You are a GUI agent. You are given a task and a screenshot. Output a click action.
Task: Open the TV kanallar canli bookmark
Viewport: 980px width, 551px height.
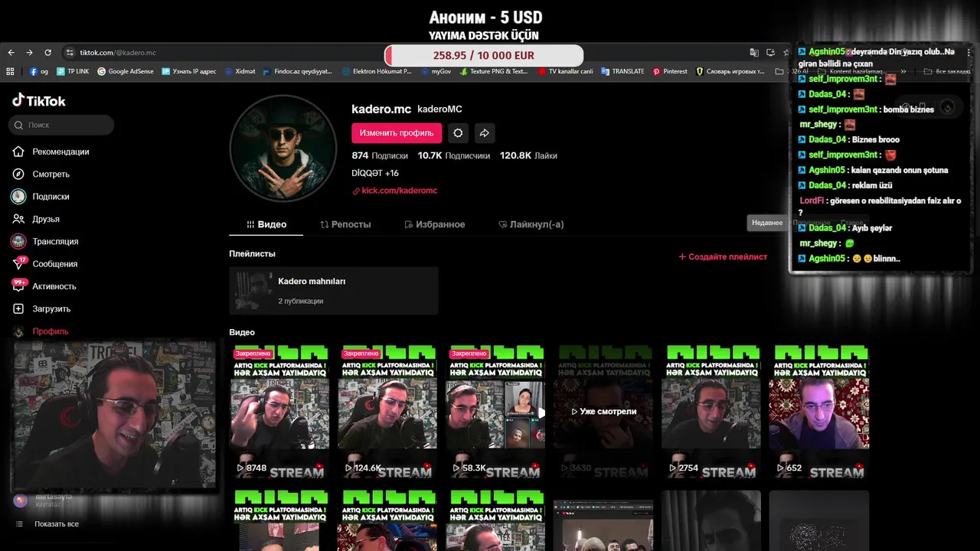(566, 71)
